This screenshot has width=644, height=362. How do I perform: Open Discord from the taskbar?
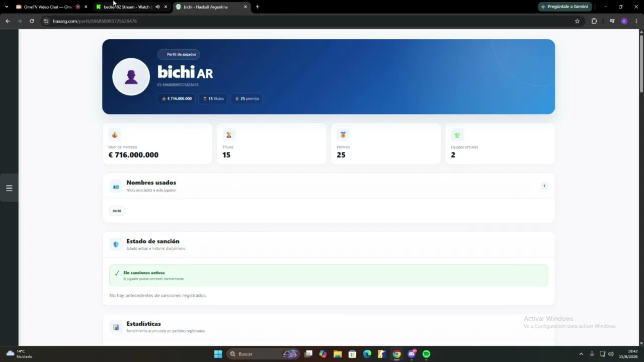coord(412,354)
